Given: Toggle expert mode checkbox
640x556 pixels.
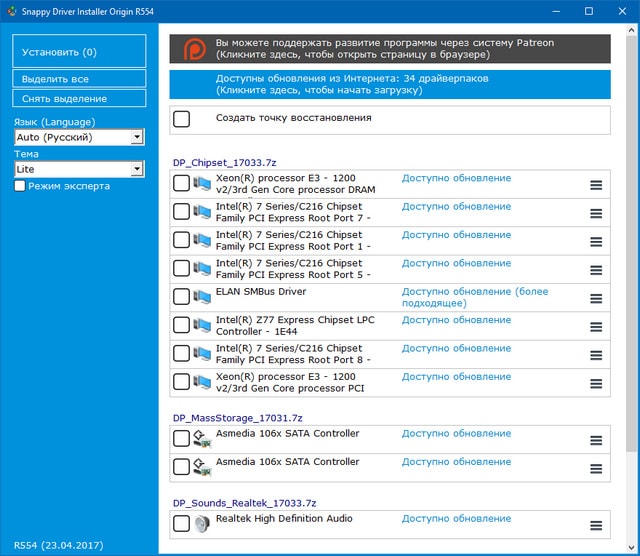Looking at the screenshot, I should tap(20, 186).
